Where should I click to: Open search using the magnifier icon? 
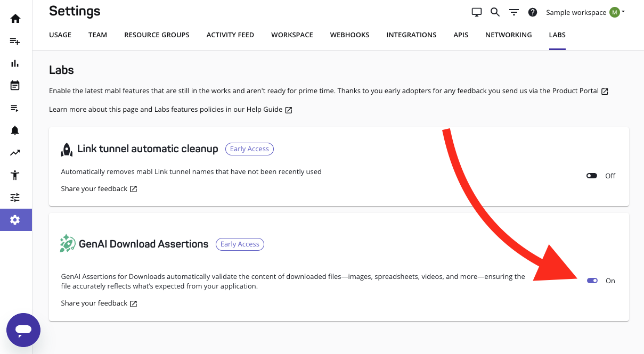tap(495, 11)
